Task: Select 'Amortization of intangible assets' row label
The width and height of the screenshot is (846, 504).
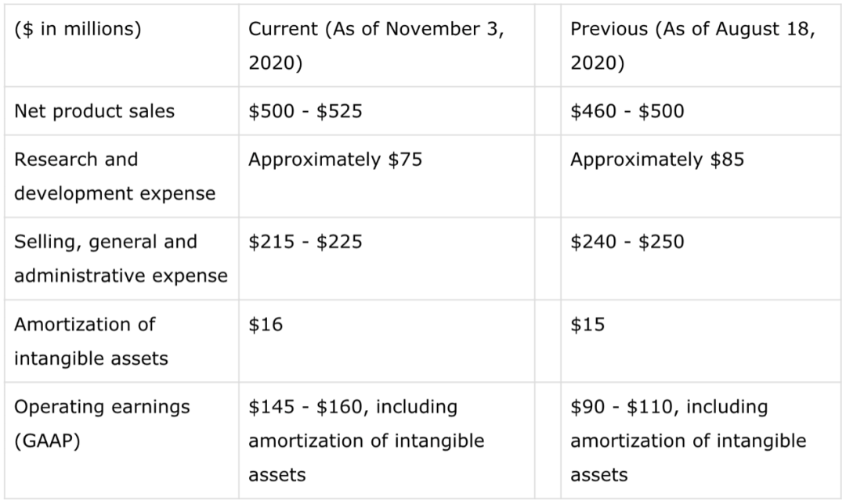Action: pyautogui.click(x=91, y=341)
